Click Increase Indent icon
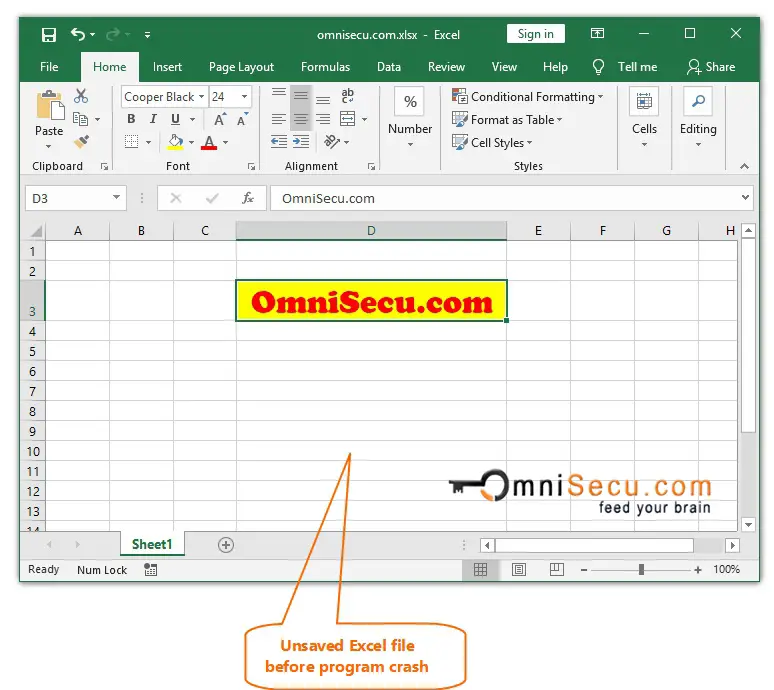The height and width of the screenshot is (690, 774). [x=301, y=142]
